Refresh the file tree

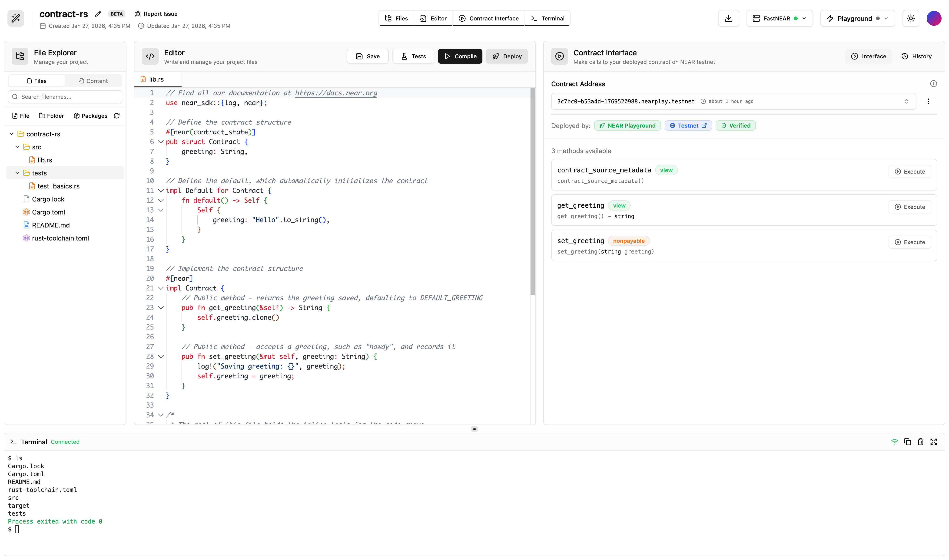(117, 116)
